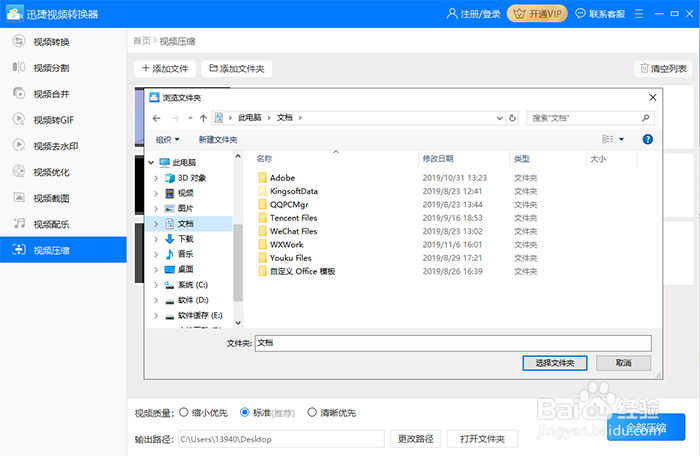
Task: Go back in the folder browser dialog
Action: 156,118
